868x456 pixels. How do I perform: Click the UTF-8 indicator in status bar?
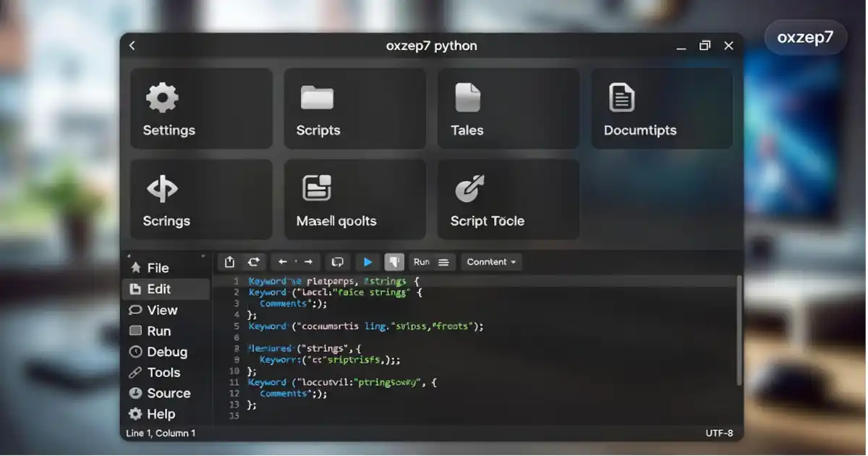click(x=720, y=433)
